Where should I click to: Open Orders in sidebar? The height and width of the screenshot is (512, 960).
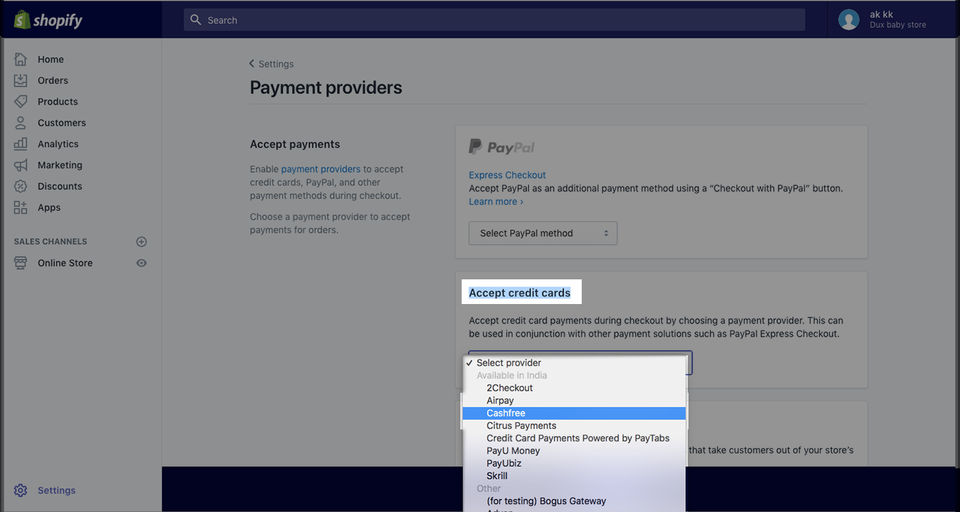[53, 80]
